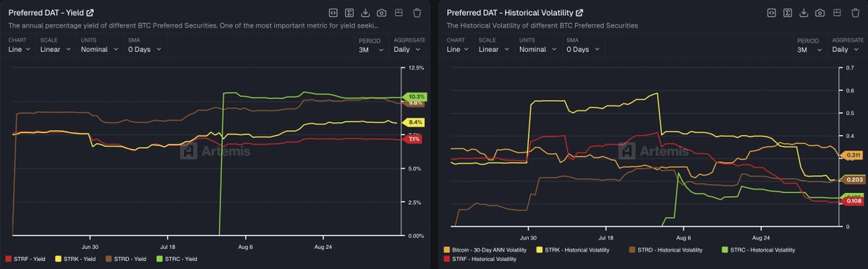Click the 0.108 STRF volatility value tag
868x269 pixels.
853,202
